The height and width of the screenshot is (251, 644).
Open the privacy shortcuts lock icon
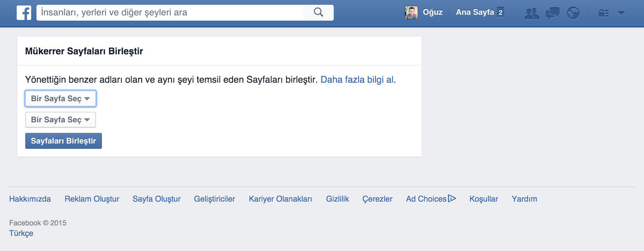[603, 13]
